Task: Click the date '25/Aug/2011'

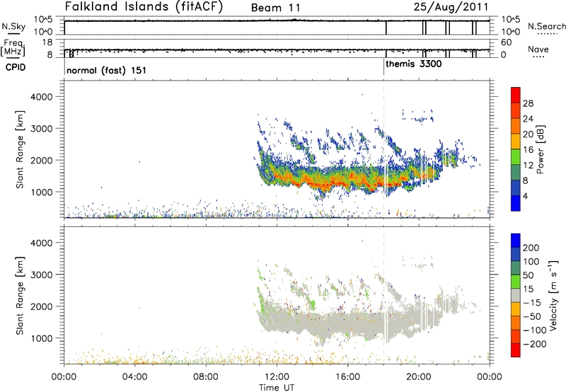Action: (451, 6)
